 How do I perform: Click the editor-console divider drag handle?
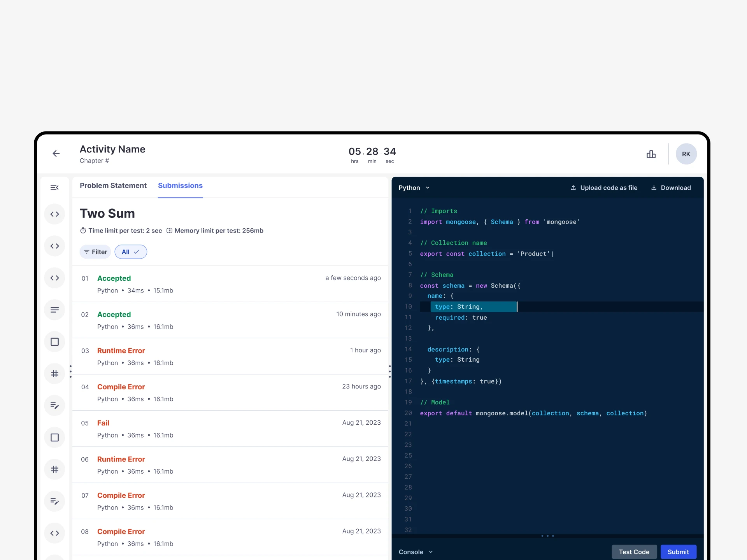(x=547, y=536)
